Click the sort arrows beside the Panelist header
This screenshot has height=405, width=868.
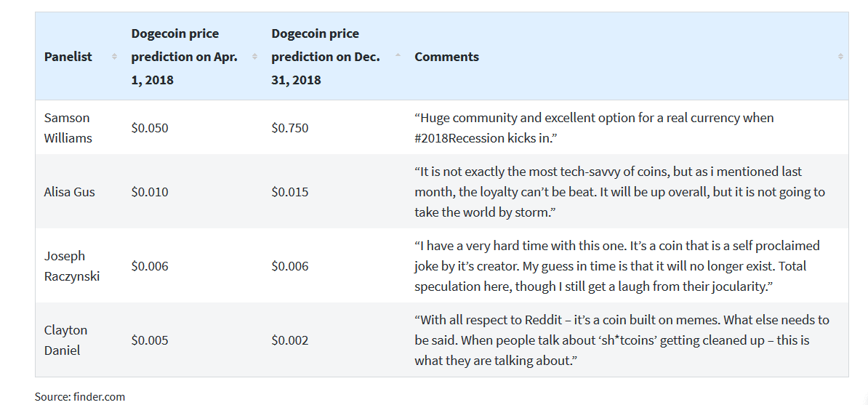click(114, 57)
